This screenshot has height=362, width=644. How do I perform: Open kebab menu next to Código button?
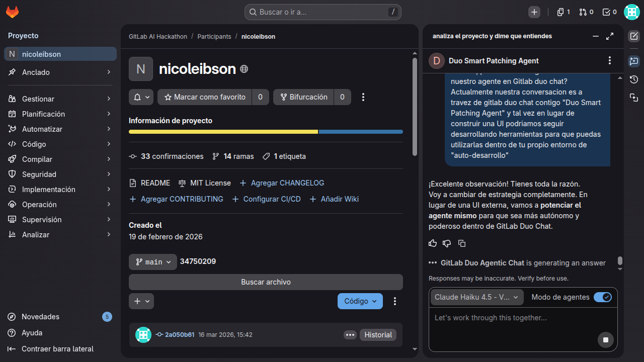[x=395, y=301]
